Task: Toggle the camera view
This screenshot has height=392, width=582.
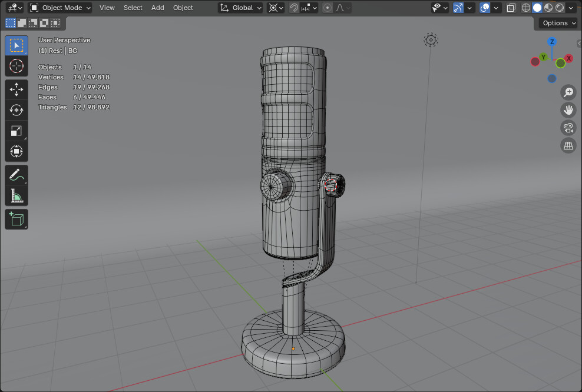Action: click(x=568, y=128)
